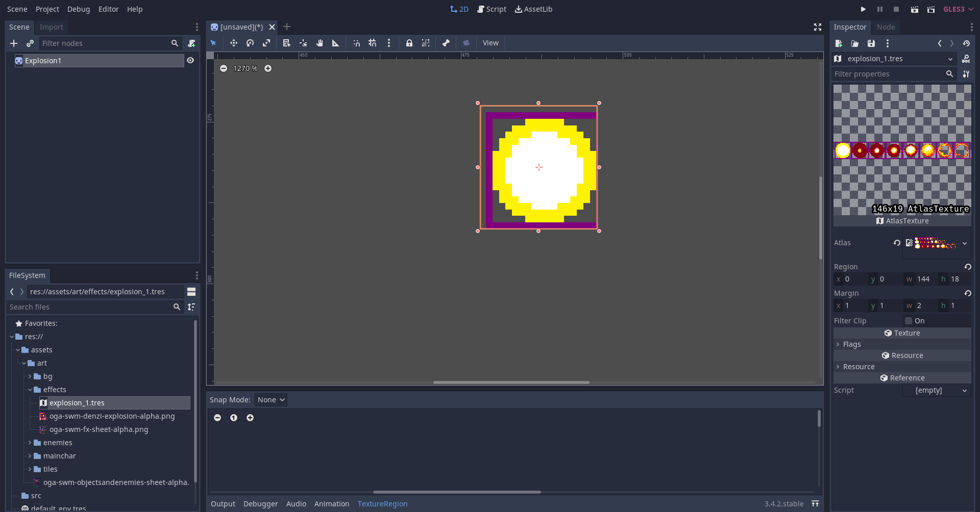Open the Project menu
Viewport: 980px width, 512px height.
[47, 9]
